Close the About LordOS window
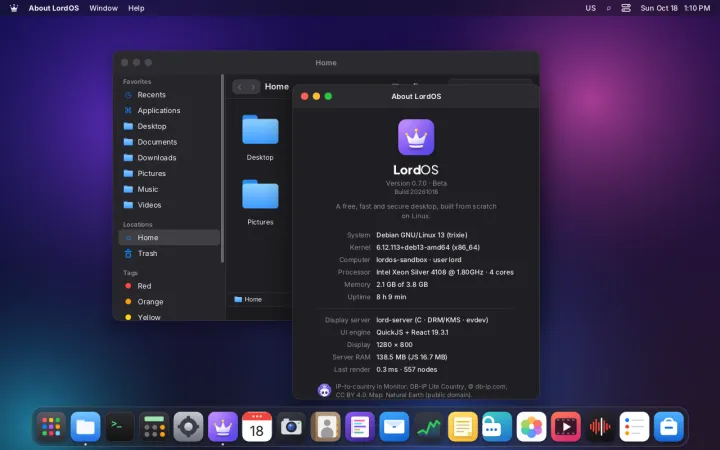720x450 pixels. pos(304,96)
